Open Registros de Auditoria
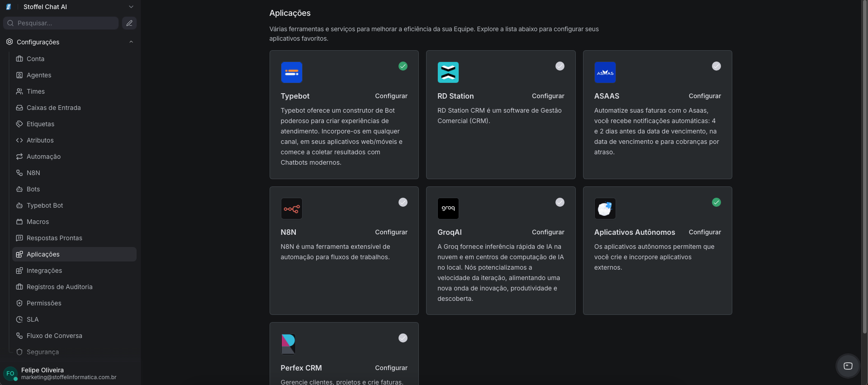This screenshot has height=385, width=868. [x=74, y=287]
